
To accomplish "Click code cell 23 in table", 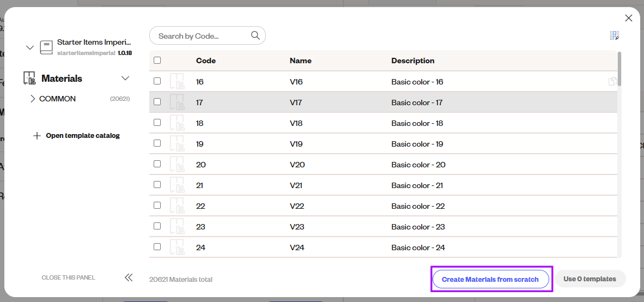I will (201, 226).
